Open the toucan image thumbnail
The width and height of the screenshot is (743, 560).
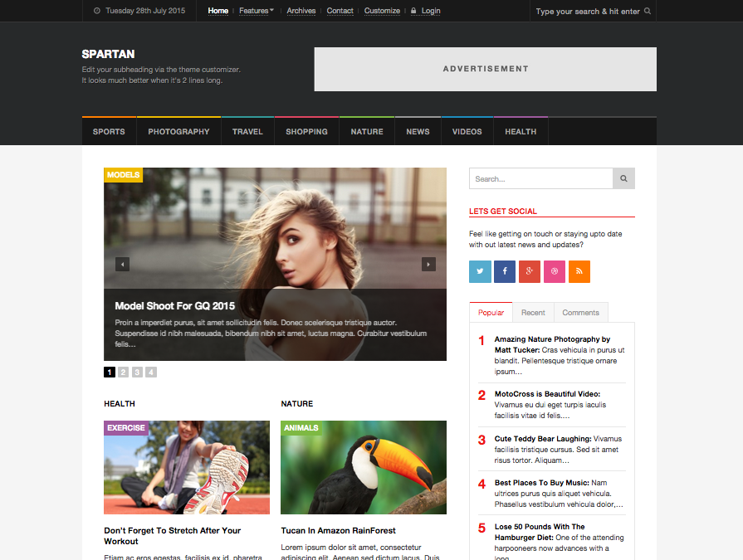pyautogui.click(x=364, y=468)
